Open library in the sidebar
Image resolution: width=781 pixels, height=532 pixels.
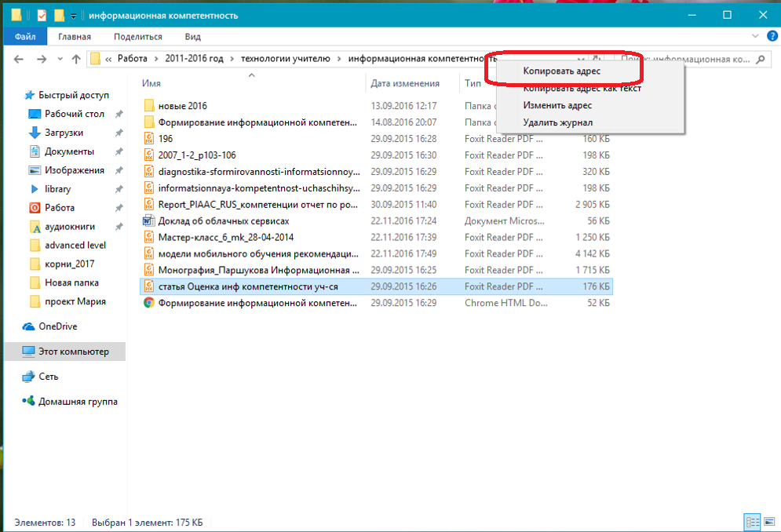[x=58, y=189]
